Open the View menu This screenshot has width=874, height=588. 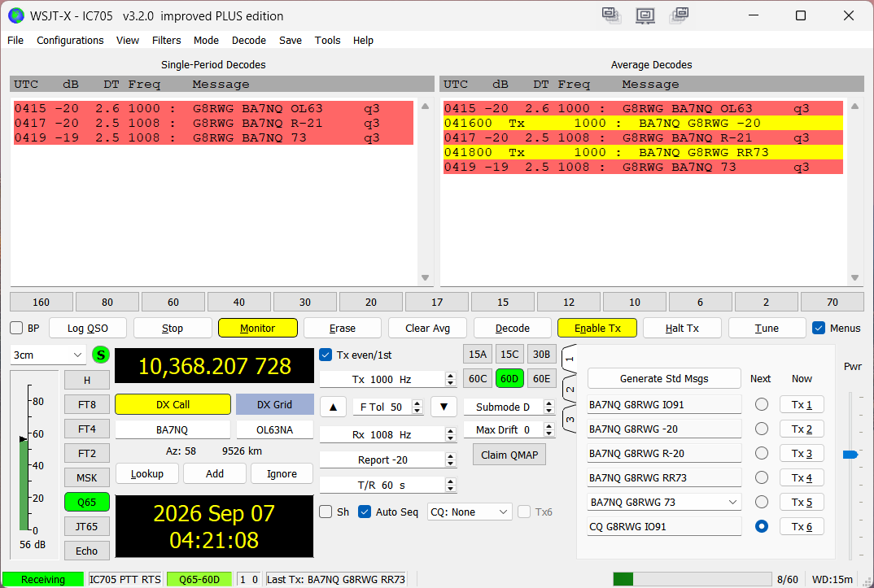[127, 40]
